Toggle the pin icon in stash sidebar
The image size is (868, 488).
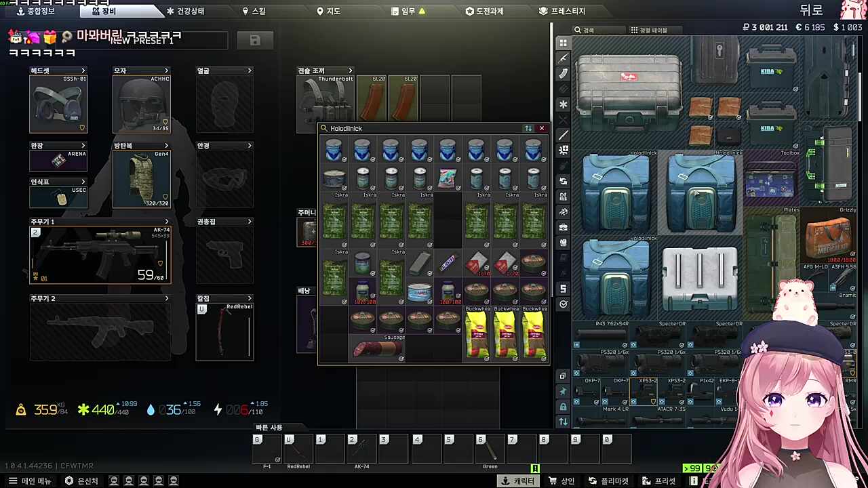[563, 391]
